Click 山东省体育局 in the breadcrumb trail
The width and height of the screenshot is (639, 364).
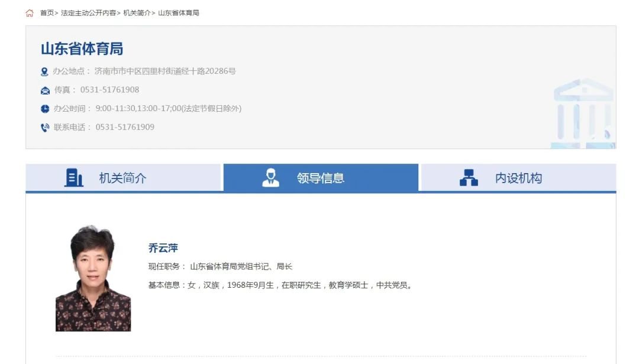(x=179, y=12)
